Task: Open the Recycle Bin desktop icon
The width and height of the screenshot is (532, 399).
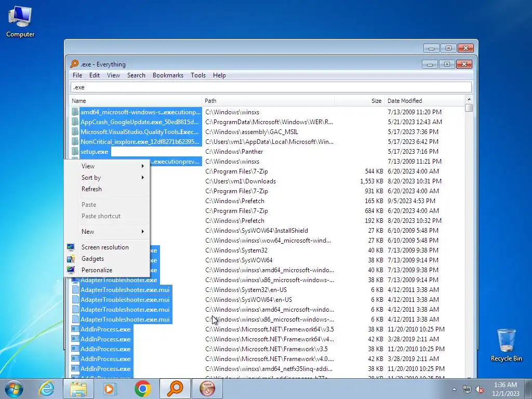Action: pyautogui.click(x=506, y=345)
